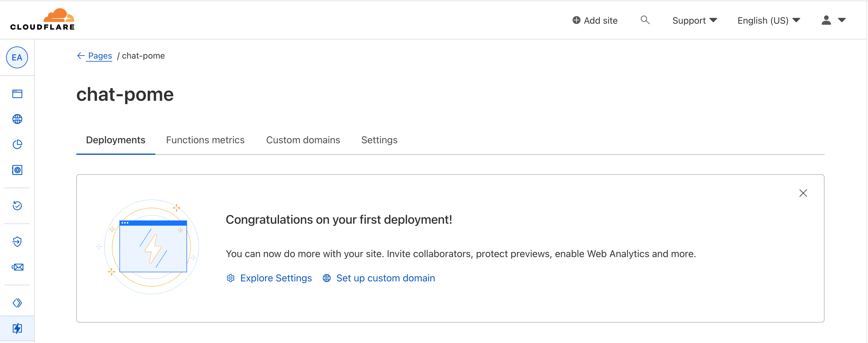Click the chat-pome breadcrumb text

click(x=143, y=56)
